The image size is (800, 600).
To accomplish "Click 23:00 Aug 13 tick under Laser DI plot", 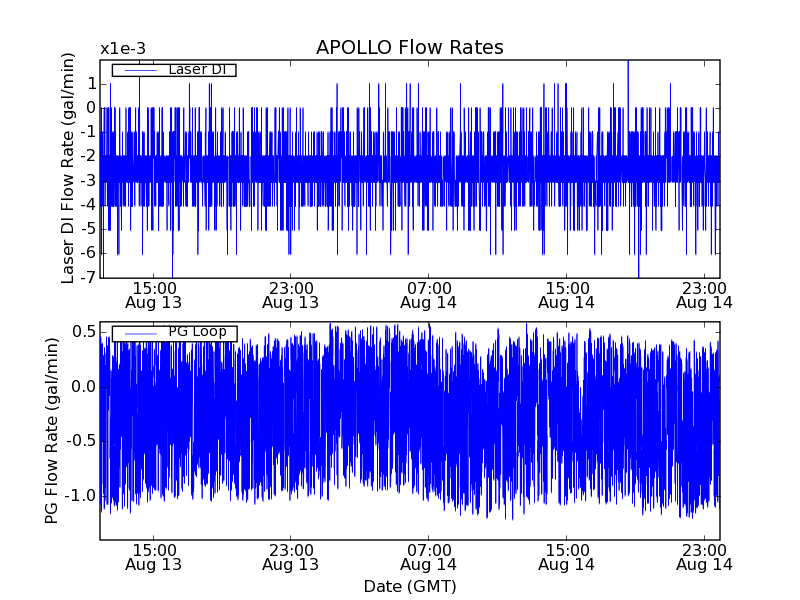I will [290, 294].
